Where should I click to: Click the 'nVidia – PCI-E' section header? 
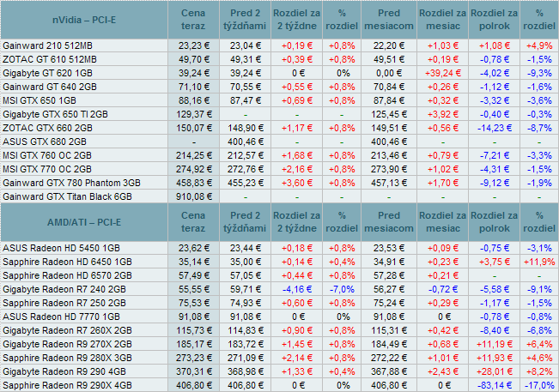[x=84, y=20]
